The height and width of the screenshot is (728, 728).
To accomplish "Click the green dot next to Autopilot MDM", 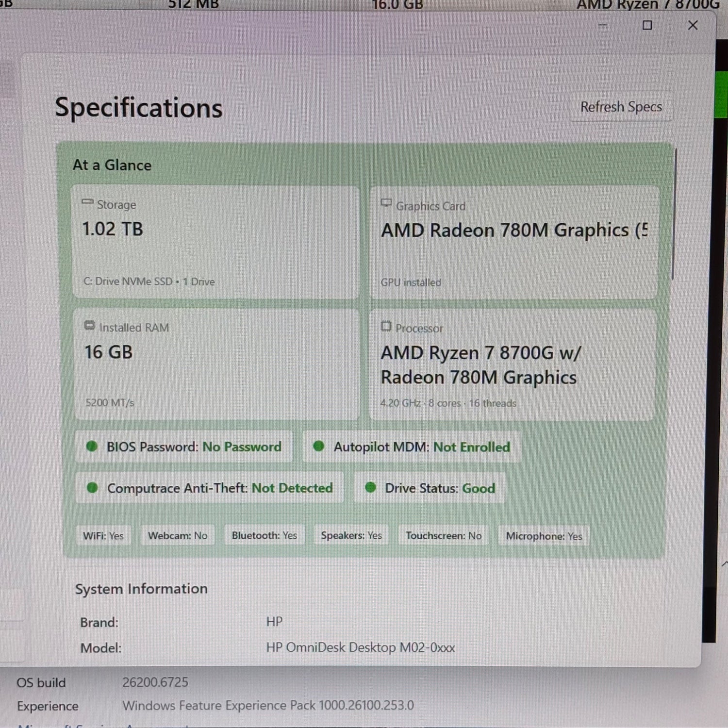I will tap(319, 446).
